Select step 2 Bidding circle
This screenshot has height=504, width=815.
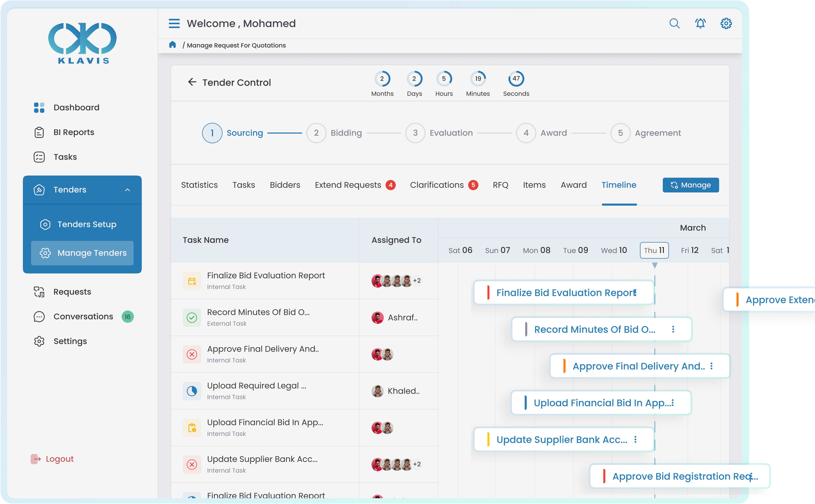pos(316,133)
